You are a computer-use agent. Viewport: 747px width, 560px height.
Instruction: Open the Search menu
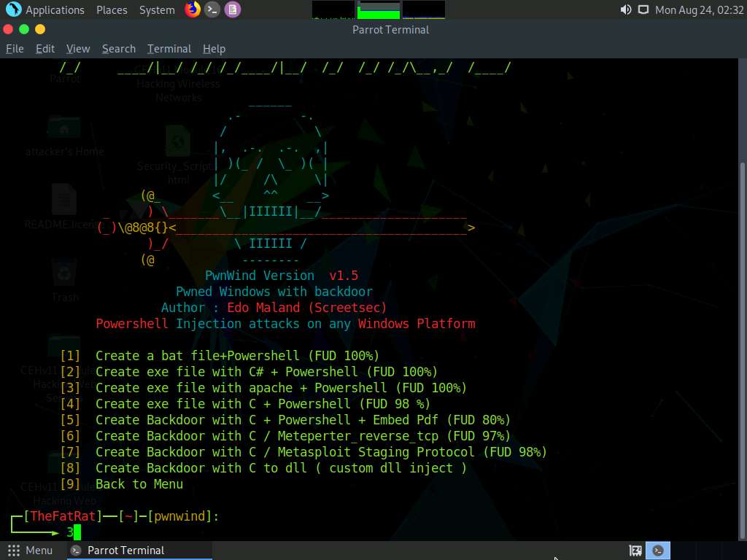point(119,49)
